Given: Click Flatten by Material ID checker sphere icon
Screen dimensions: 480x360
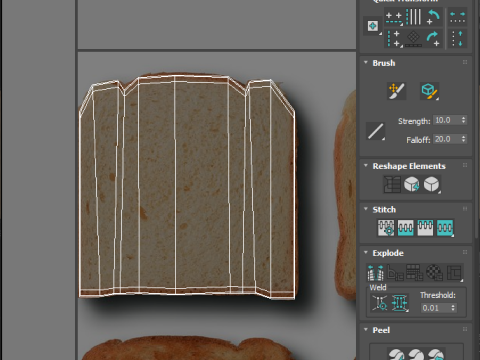Looking at the screenshot, I should [x=435, y=273].
